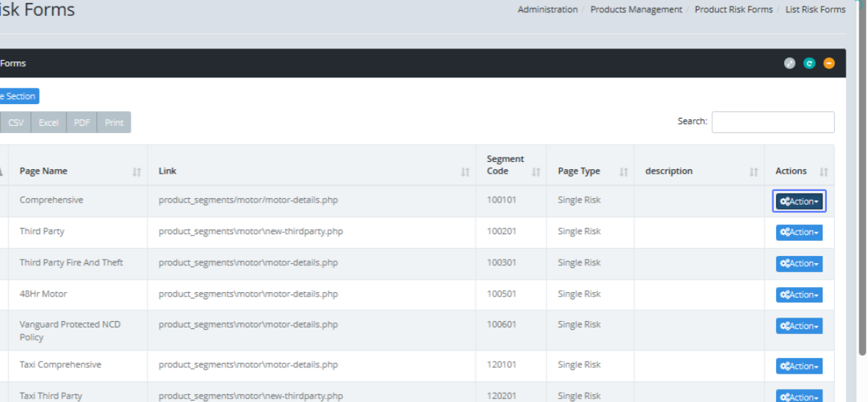
Task: Open Action dropdown for Comprehensive row
Action: 799,202
